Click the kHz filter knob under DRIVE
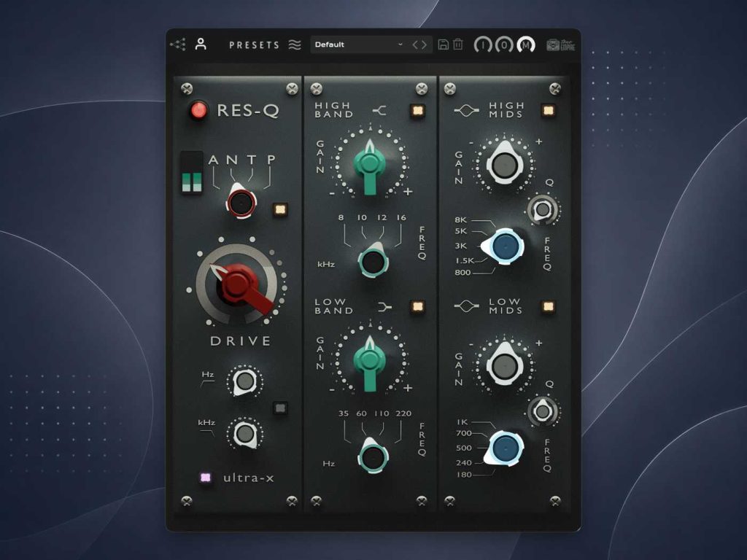The height and width of the screenshot is (560, 747). 245,433
